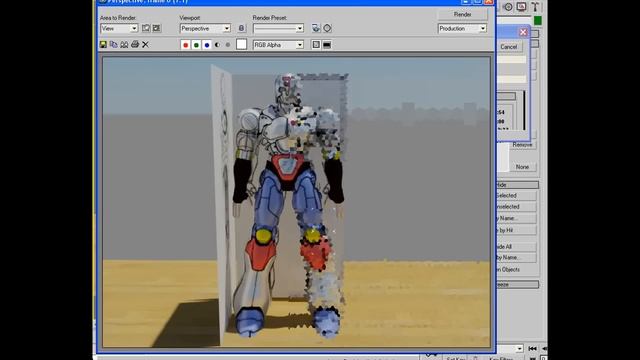Toggle the UI panel icon at the toolbar end

327,45
